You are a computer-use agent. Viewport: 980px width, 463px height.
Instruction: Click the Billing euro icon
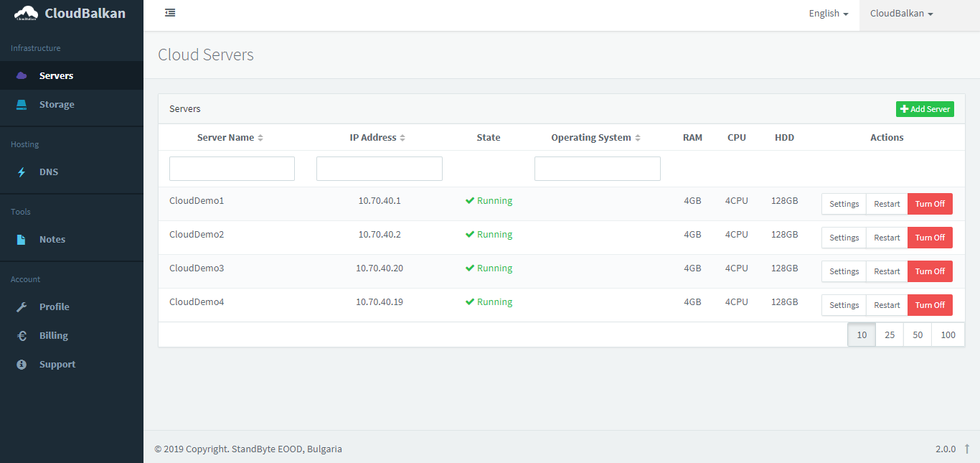(x=22, y=336)
